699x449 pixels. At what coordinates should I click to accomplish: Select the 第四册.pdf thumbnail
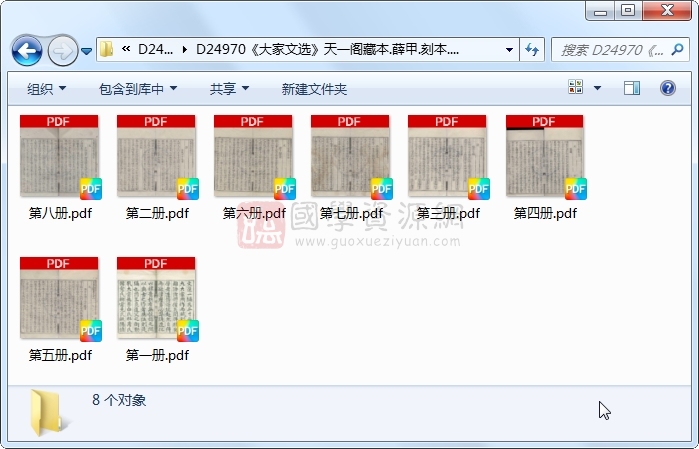tap(544, 156)
